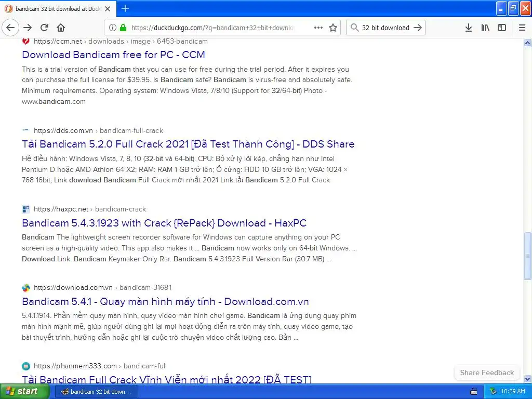Screen dimensions: 532x399
Task: Open Download Bandicam free for PC - CCM
Action: [x=113, y=55]
